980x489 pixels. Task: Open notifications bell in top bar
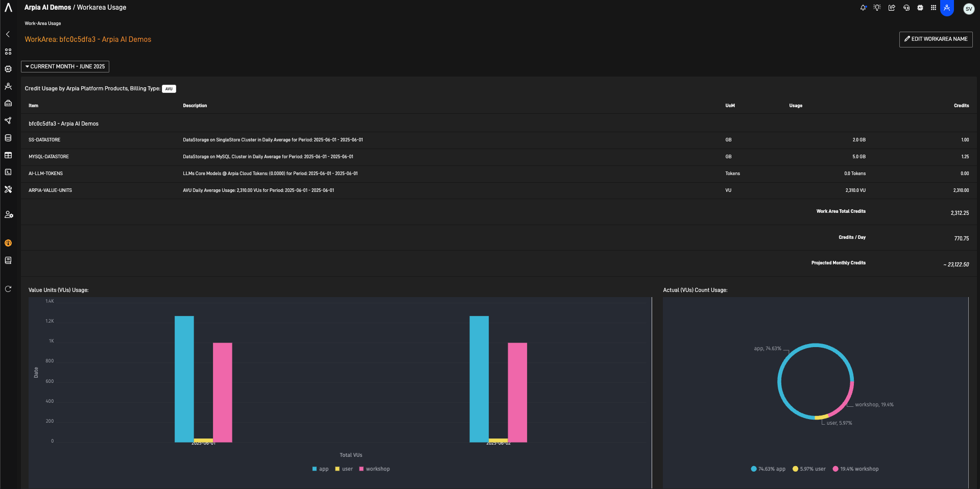click(863, 8)
